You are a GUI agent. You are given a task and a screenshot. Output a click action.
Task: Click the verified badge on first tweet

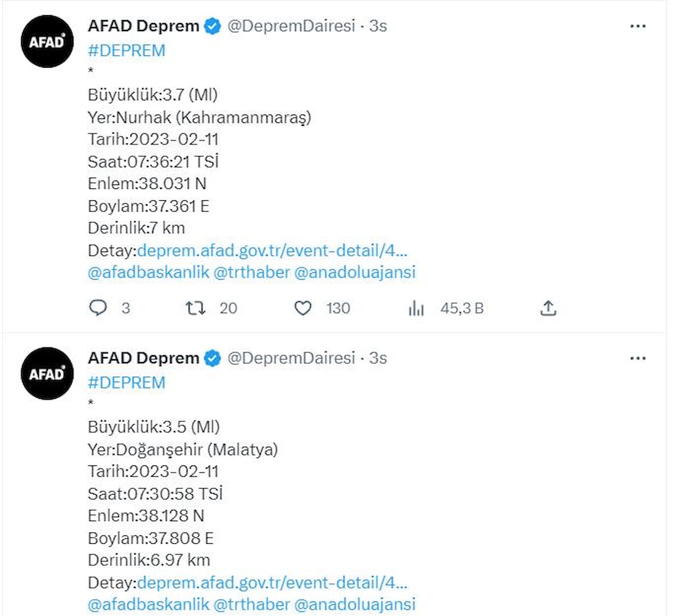(x=212, y=27)
